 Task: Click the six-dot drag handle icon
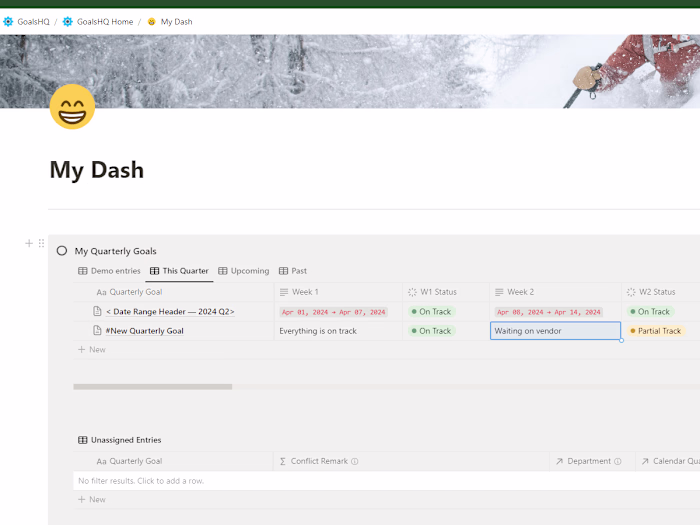pos(42,243)
